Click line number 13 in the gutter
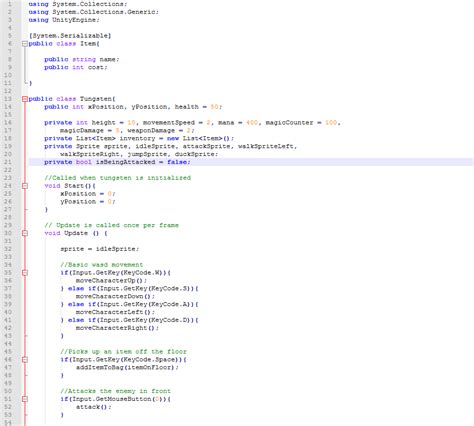 pyautogui.click(x=8, y=99)
